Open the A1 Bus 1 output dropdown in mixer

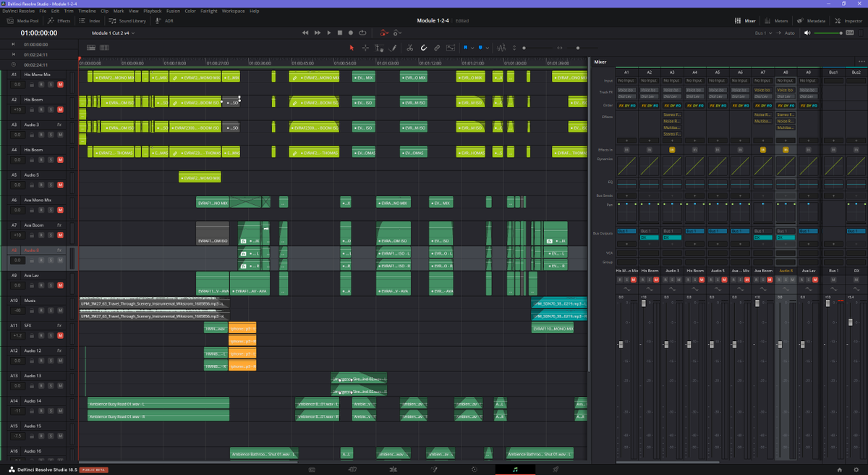tap(626, 231)
